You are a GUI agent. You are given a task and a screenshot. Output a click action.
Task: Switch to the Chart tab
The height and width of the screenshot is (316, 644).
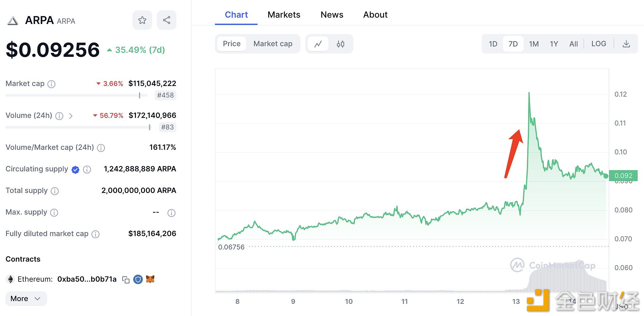(236, 15)
